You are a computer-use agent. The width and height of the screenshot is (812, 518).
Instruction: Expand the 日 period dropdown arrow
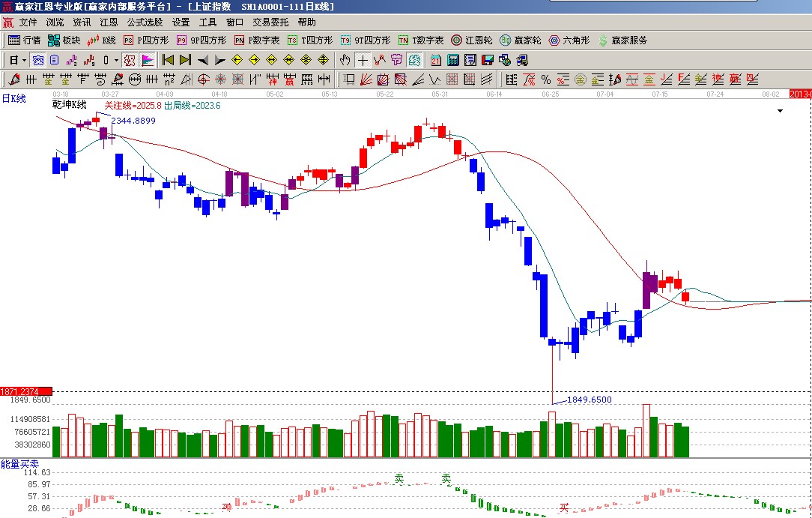pos(24,60)
